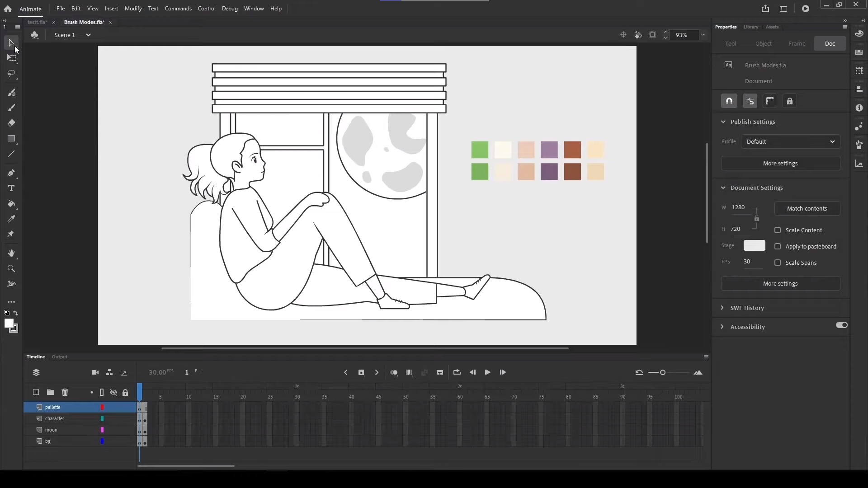The height and width of the screenshot is (488, 868).
Task: Pick the Eyedropper tool
Action: pyautogui.click(x=12, y=219)
